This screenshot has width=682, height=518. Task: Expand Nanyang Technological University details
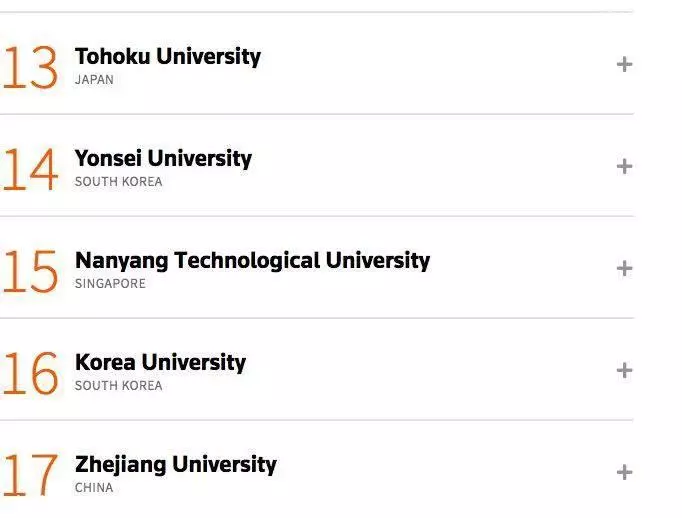pyautogui.click(x=624, y=268)
